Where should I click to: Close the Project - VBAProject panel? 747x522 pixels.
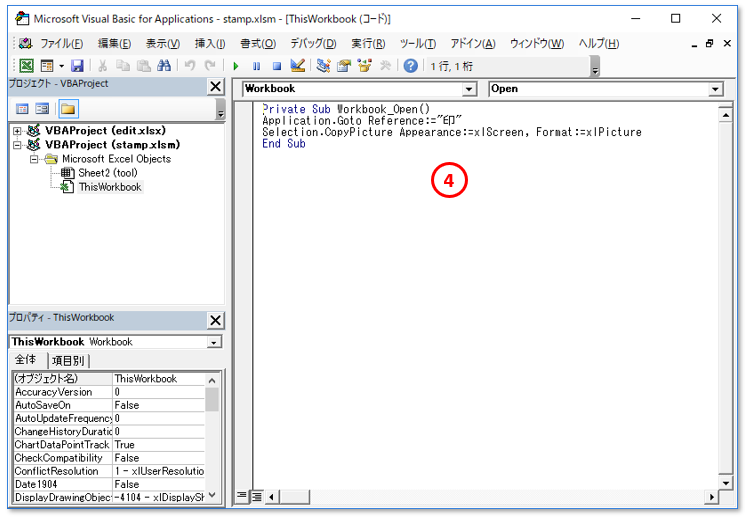(215, 87)
